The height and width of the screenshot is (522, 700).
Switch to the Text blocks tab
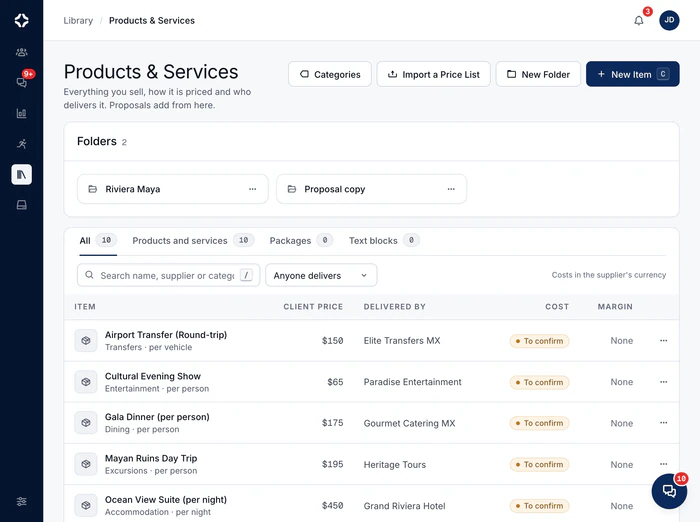point(384,241)
